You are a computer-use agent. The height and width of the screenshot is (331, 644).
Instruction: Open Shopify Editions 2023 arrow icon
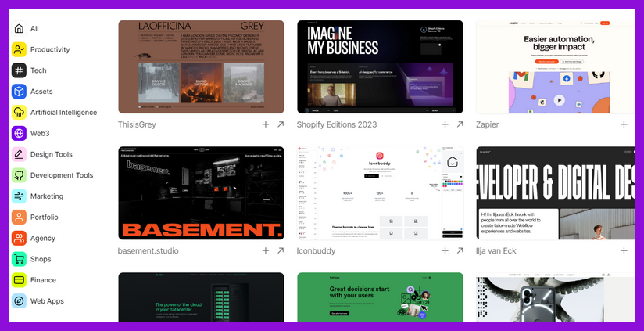pos(460,124)
